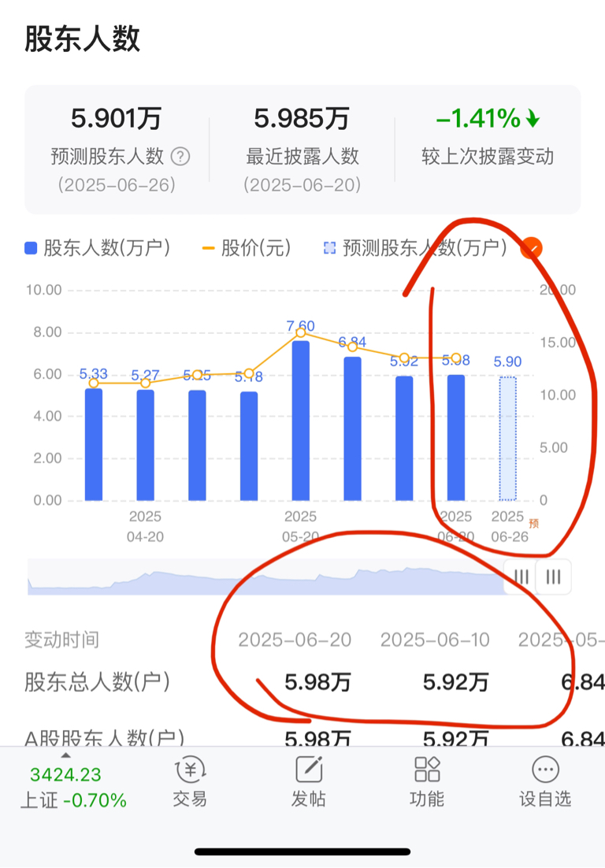Tap the 变动时间 row label
605x868 pixels.
pos(61,640)
